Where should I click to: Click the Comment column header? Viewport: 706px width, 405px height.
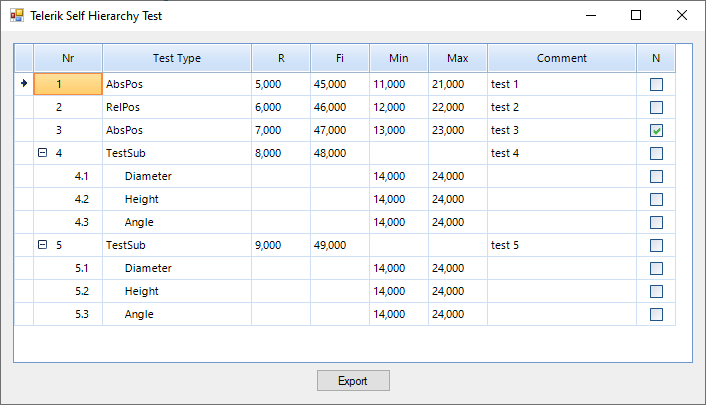[562, 58]
